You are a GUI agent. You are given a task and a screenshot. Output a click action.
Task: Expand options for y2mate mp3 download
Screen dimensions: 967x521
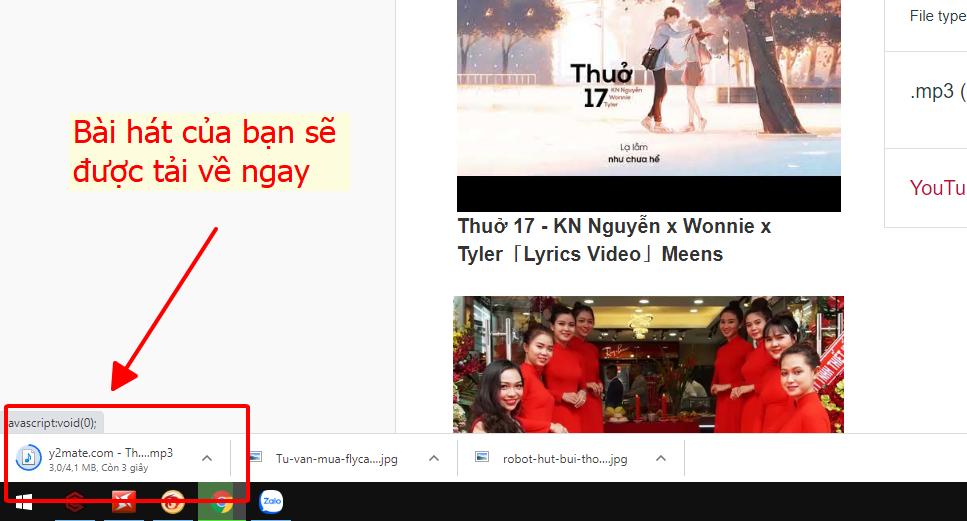pos(207,458)
